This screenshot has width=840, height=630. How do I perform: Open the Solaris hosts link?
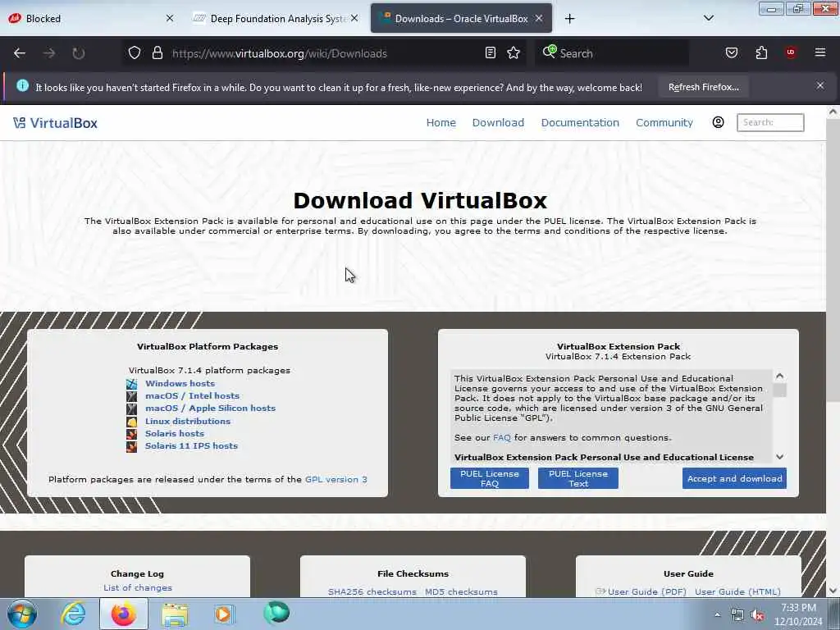click(175, 433)
